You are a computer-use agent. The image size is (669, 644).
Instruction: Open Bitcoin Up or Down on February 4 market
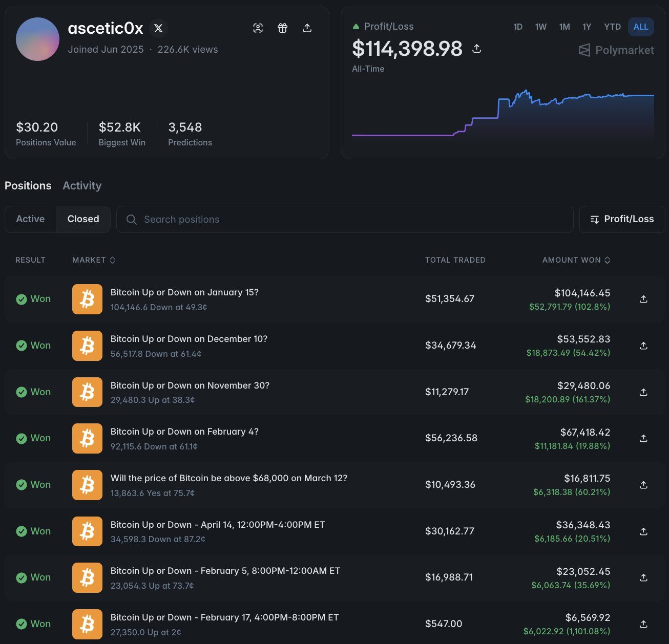point(184,432)
